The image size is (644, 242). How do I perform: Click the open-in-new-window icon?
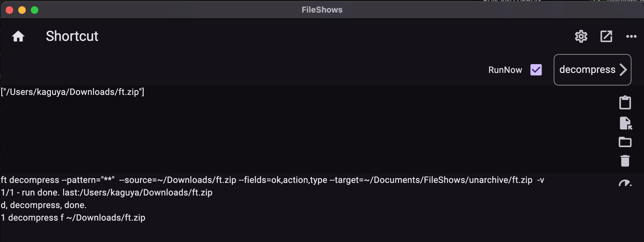(x=606, y=36)
